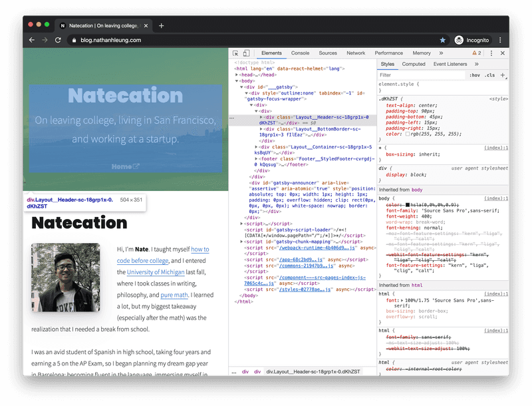The height and width of the screenshot is (406, 532).
Task: Follow the 'University of Michigan' link
Action: (x=156, y=272)
